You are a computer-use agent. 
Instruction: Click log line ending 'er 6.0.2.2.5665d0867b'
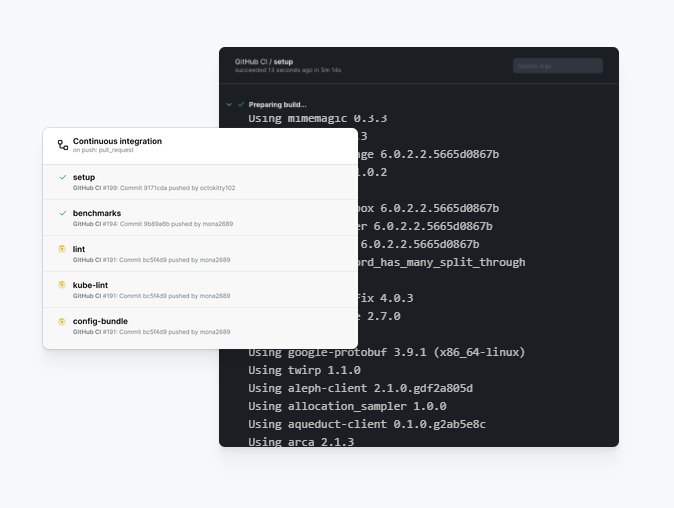click(425, 226)
